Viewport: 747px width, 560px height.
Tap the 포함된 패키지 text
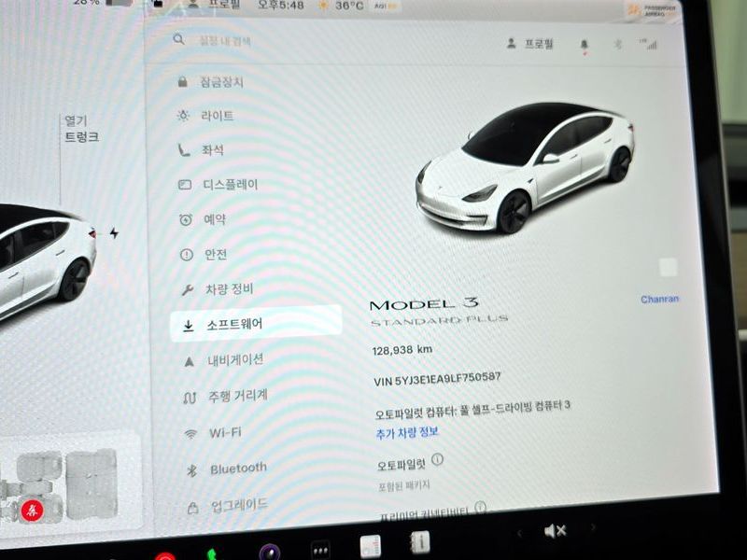click(404, 485)
